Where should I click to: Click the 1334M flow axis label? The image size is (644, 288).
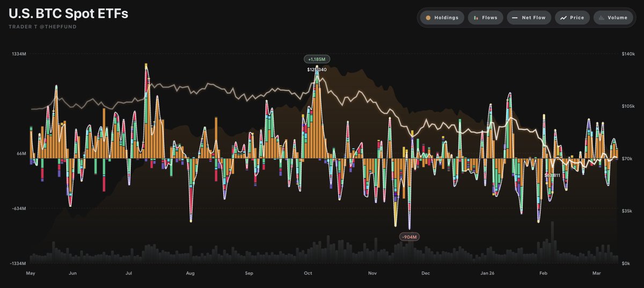pos(18,54)
